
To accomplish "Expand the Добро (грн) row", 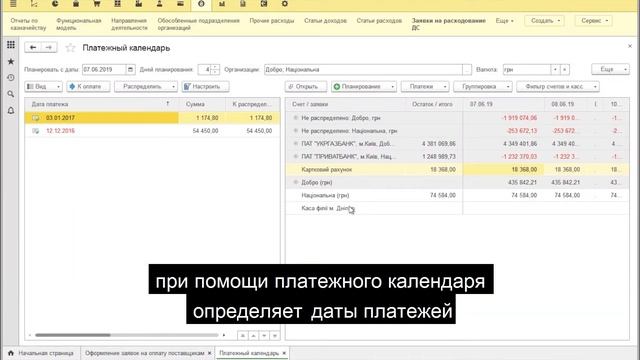I will [x=296, y=182].
